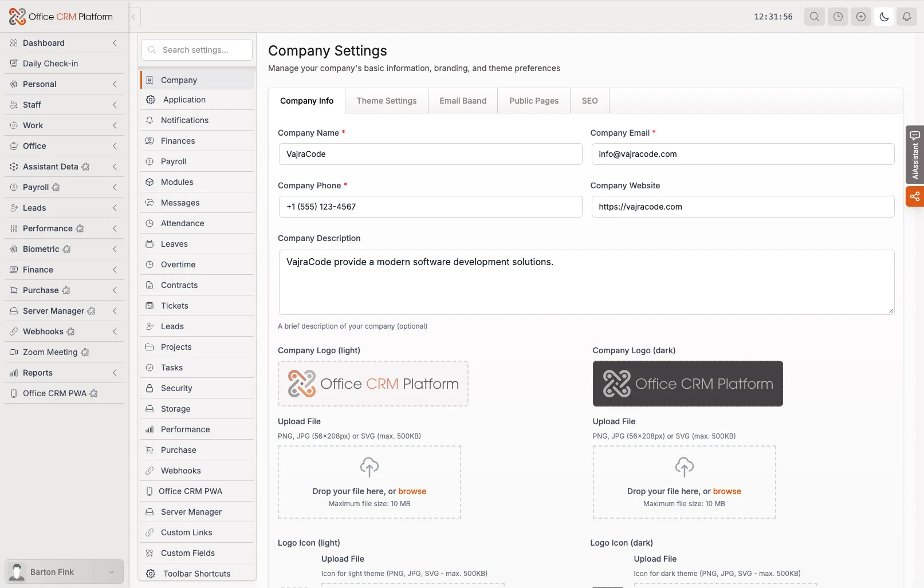Click the Security lock icon in settings list
Image resolution: width=924 pixels, height=588 pixels.
(150, 388)
